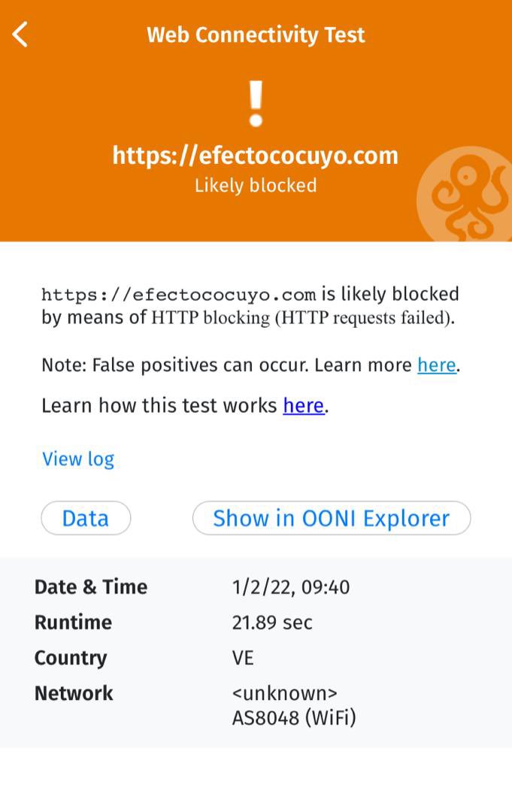This screenshot has height=812, width=512.
Task: Tap the 1/2/22, 09:40 timestamp value
Action: coord(291,587)
